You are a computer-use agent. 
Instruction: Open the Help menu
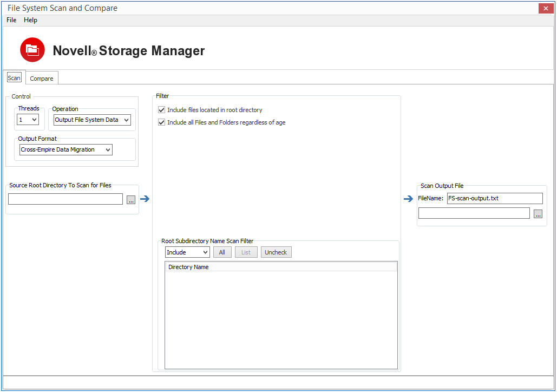point(31,20)
